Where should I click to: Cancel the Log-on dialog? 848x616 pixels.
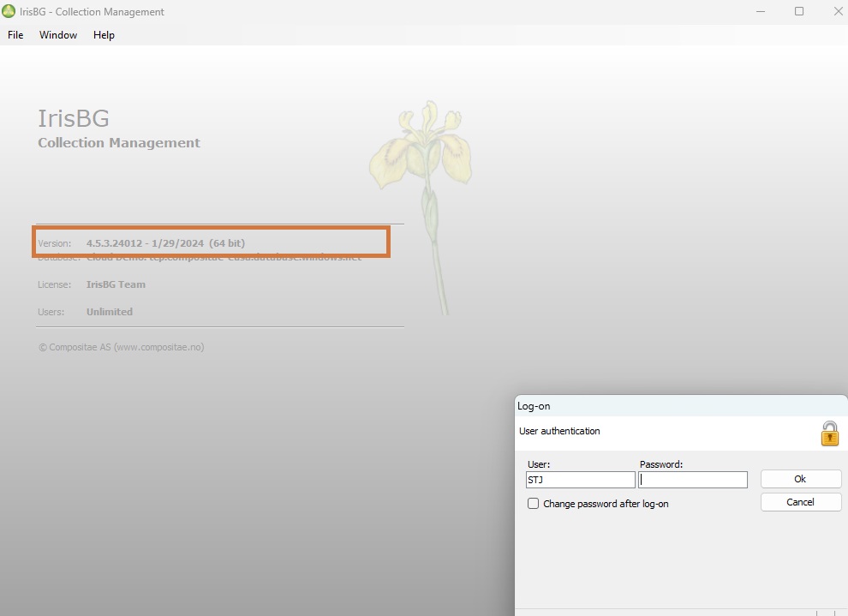point(801,502)
